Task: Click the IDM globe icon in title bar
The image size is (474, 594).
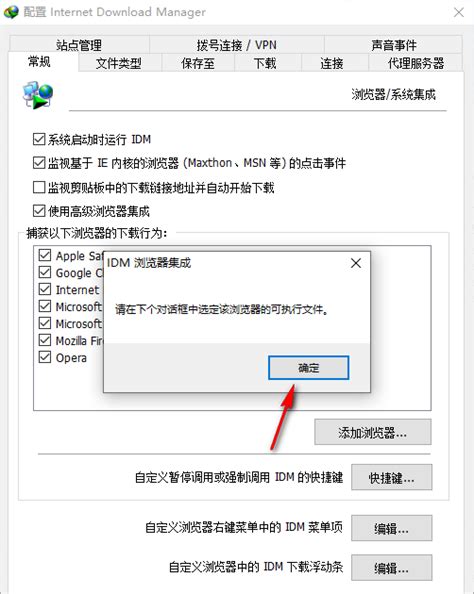Action: (x=11, y=12)
